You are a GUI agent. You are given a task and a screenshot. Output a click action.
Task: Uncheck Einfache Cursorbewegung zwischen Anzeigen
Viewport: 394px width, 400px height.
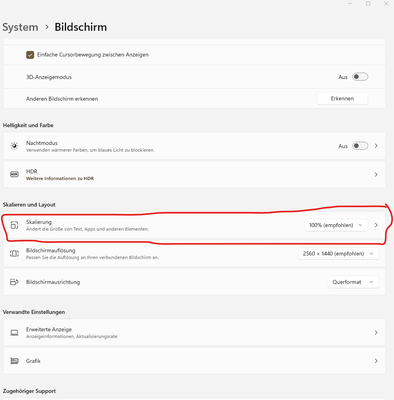30,55
